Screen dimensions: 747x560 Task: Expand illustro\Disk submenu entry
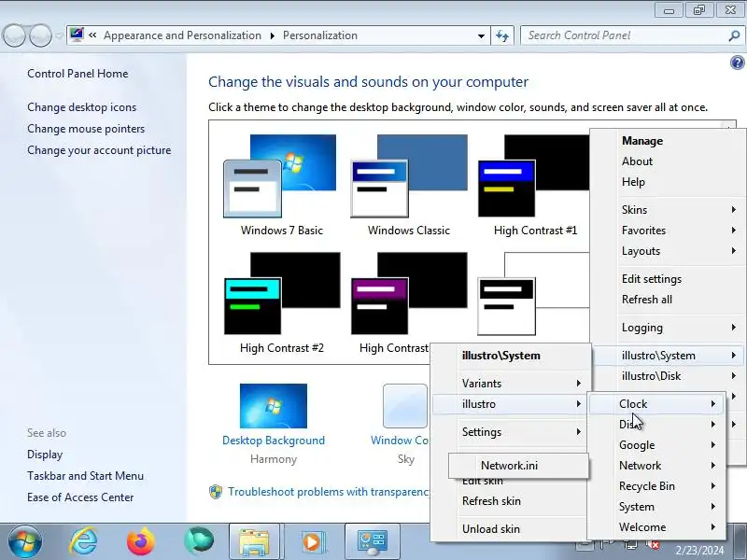pos(669,376)
